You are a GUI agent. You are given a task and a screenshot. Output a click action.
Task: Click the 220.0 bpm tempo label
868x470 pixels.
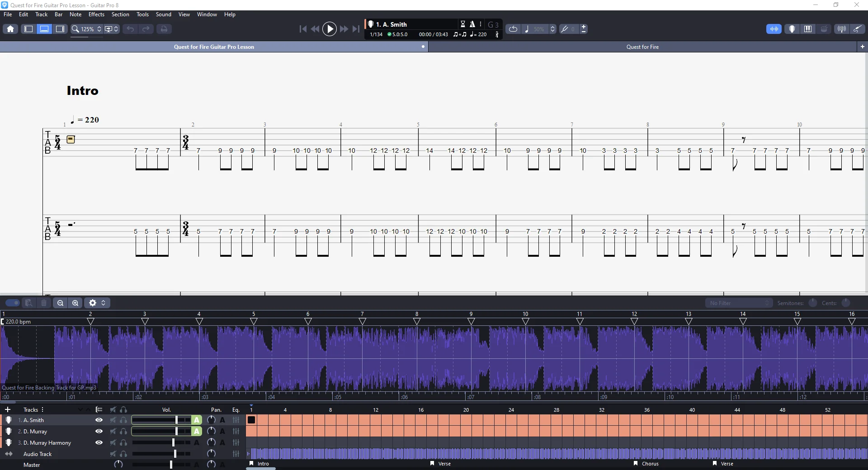pyautogui.click(x=18, y=322)
